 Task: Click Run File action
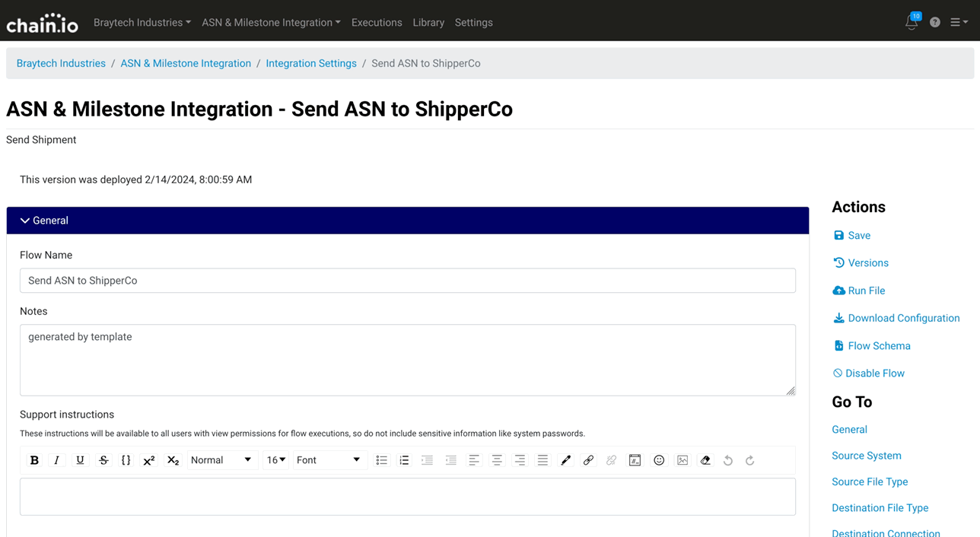click(859, 291)
